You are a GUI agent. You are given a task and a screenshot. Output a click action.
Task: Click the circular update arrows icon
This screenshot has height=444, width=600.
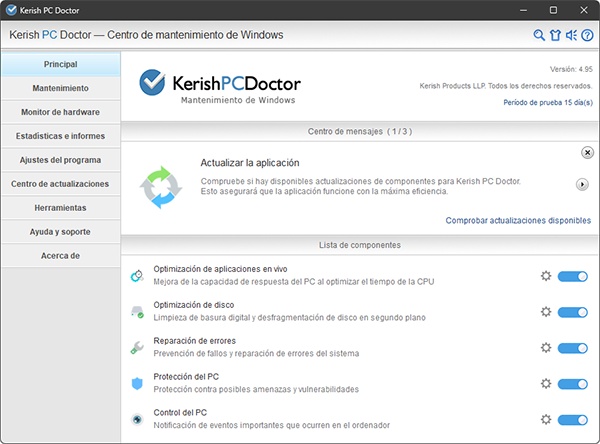161,187
